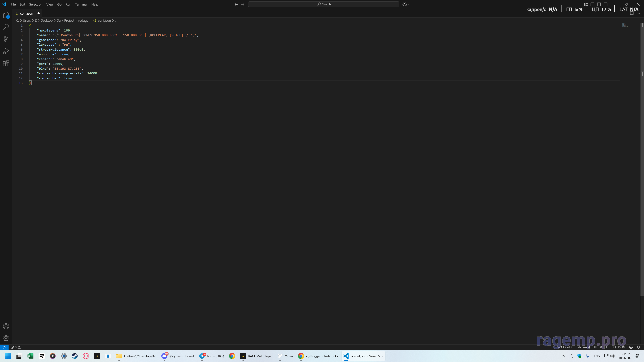Viewport: 644px width, 362px height.
Task: Toggle the bottom Panel layout button
Action: point(599,4)
